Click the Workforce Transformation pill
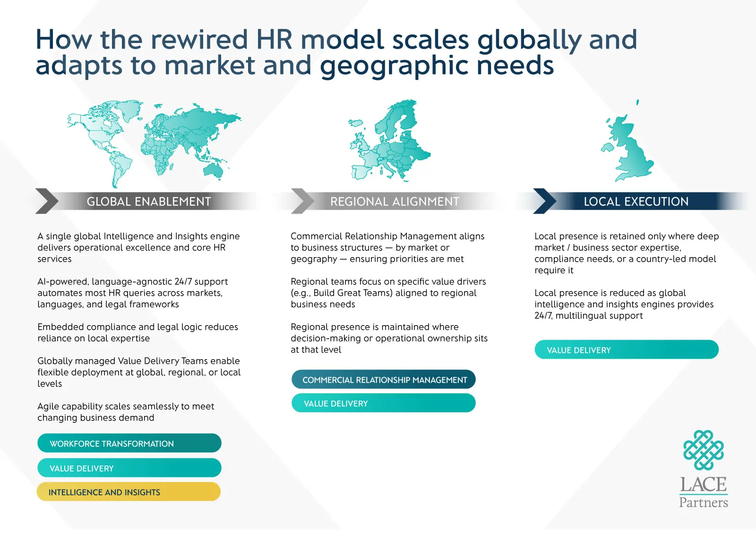756x534 pixels. click(129, 443)
